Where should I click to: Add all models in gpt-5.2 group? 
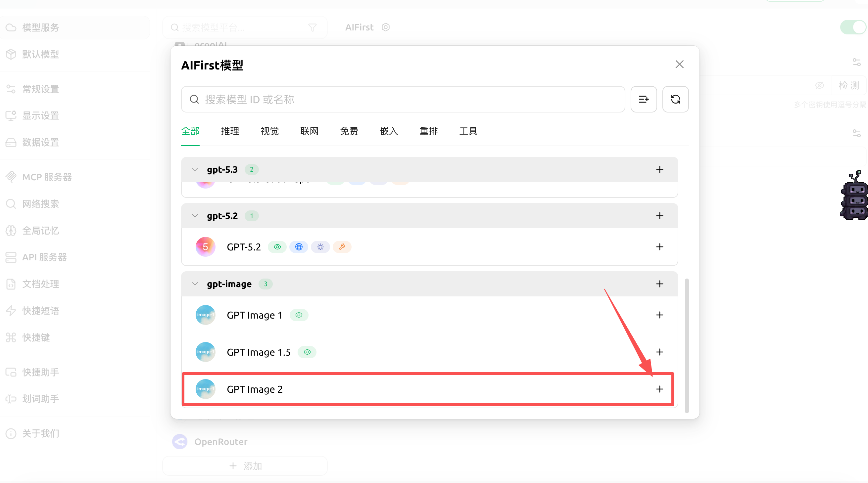tap(659, 216)
